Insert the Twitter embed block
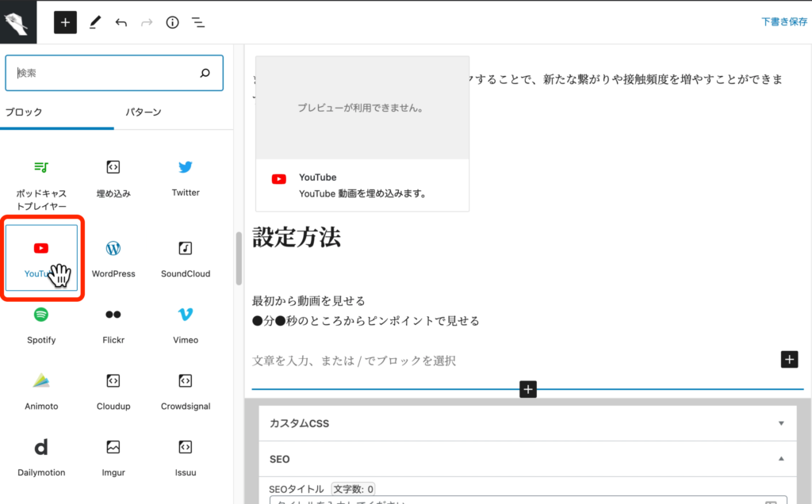812x504 pixels. pyautogui.click(x=186, y=178)
